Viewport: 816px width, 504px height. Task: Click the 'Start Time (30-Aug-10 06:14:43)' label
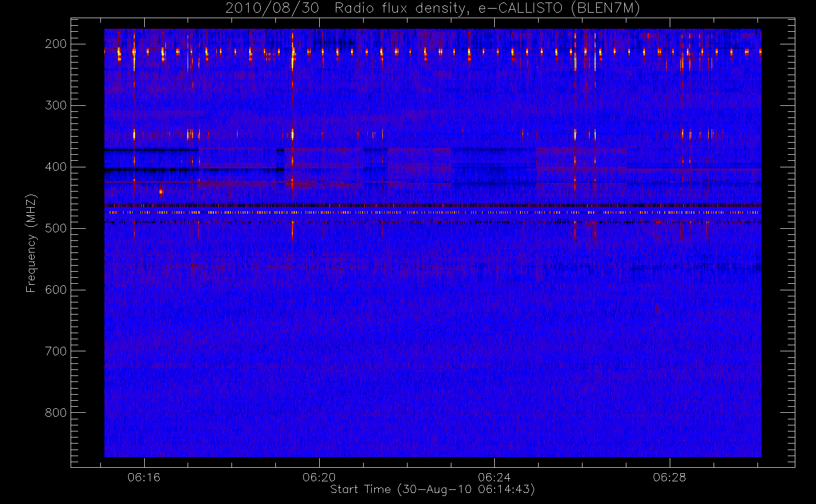pos(432,489)
